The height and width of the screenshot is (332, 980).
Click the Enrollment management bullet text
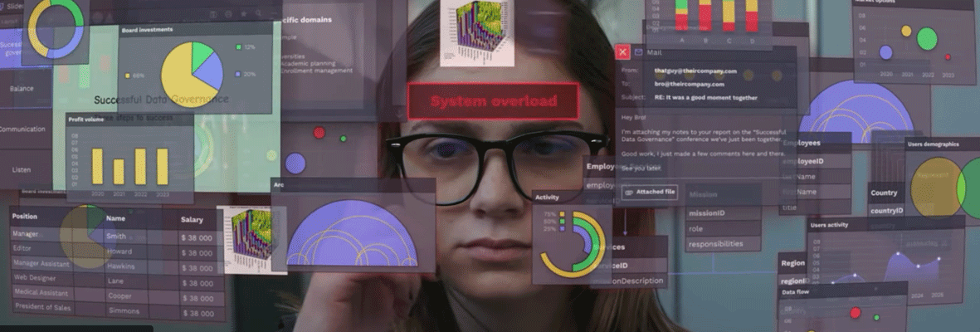(316, 71)
